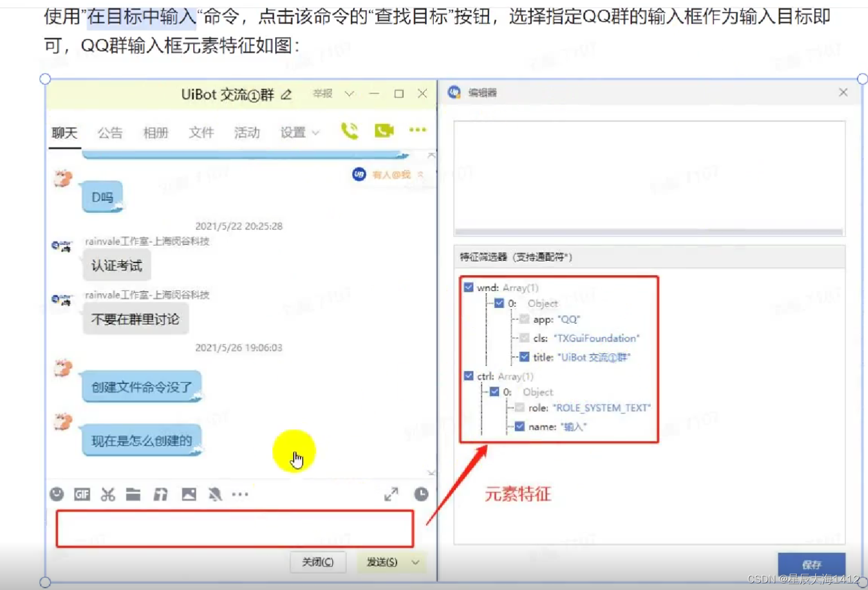Click the '现在是怎么创建的' message bubble
Image resolution: width=868 pixels, height=590 pixels.
coord(141,441)
